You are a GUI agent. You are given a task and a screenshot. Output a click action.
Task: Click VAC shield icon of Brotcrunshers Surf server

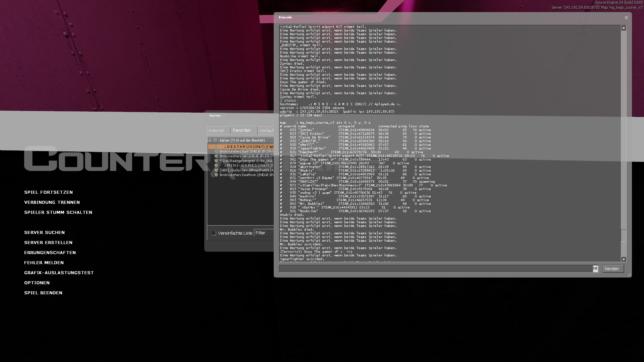click(216, 152)
